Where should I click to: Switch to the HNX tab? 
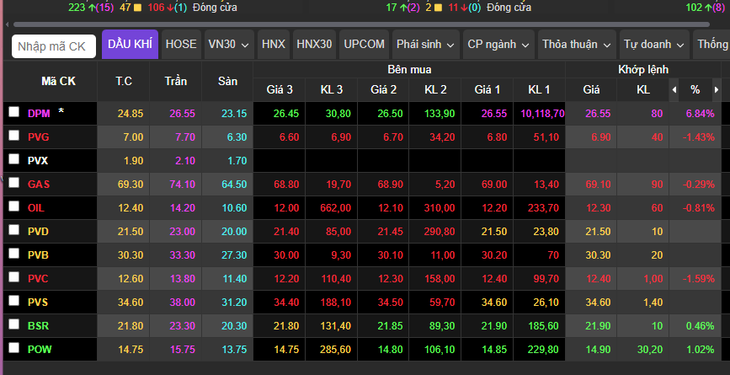[273, 45]
